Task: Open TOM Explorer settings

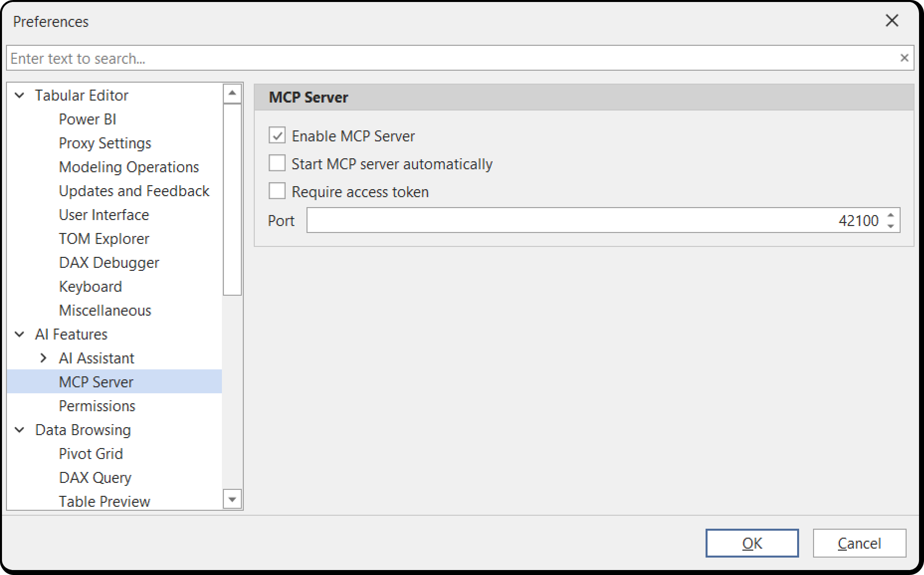Action: (104, 238)
